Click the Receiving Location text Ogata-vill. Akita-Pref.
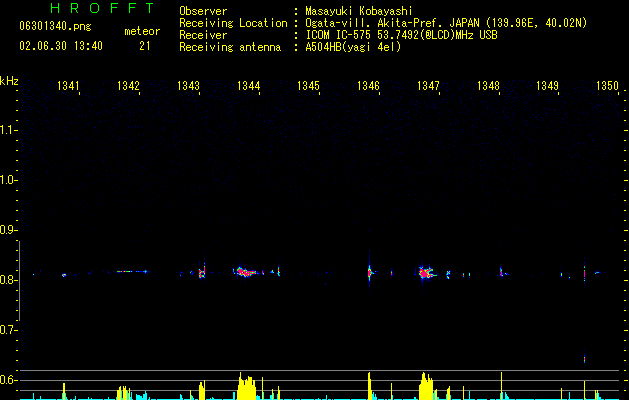This screenshot has height=400, width=629. [x=375, y=23]
